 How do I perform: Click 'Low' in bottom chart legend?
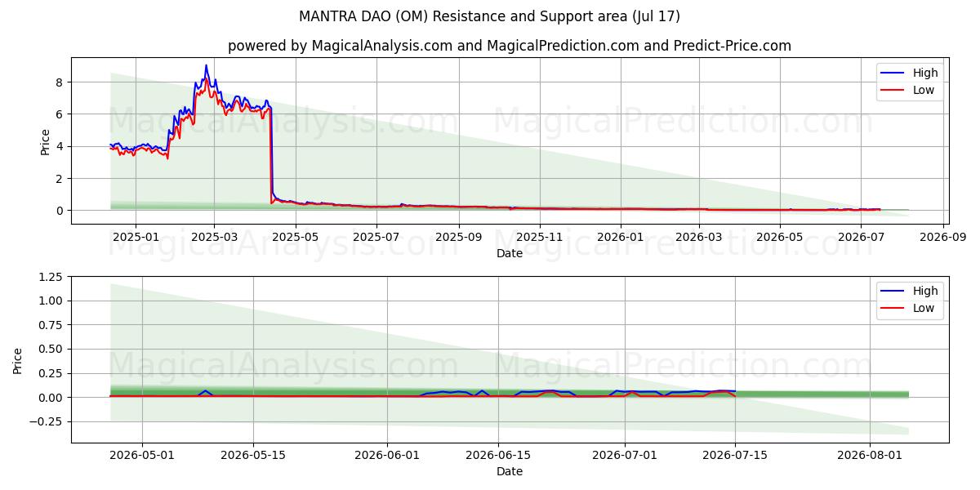pyautogui.click(x=924, y=308)
